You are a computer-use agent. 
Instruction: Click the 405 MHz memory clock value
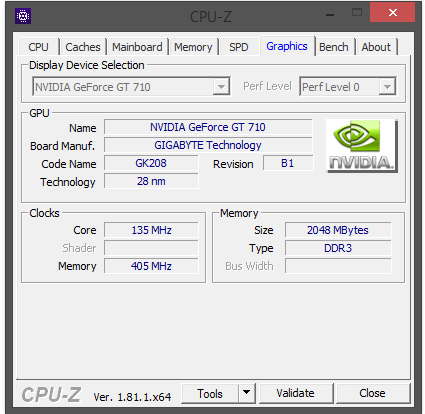(151, 266)
